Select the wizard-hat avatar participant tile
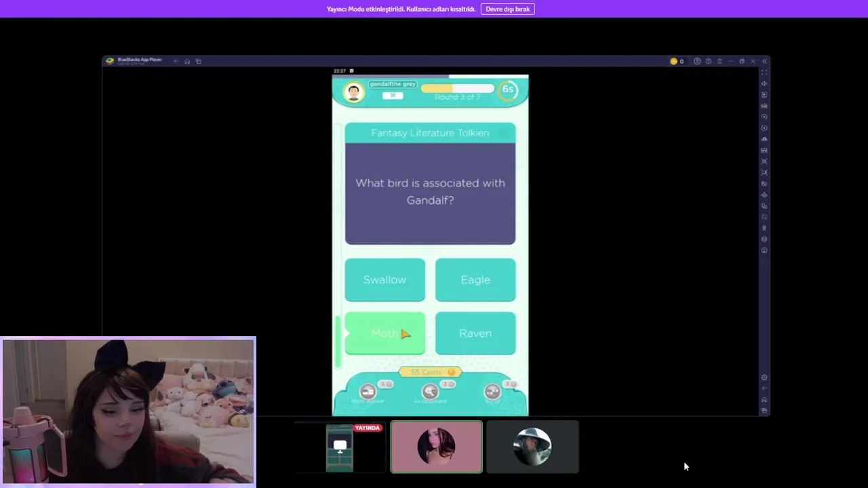 [532, 447]
